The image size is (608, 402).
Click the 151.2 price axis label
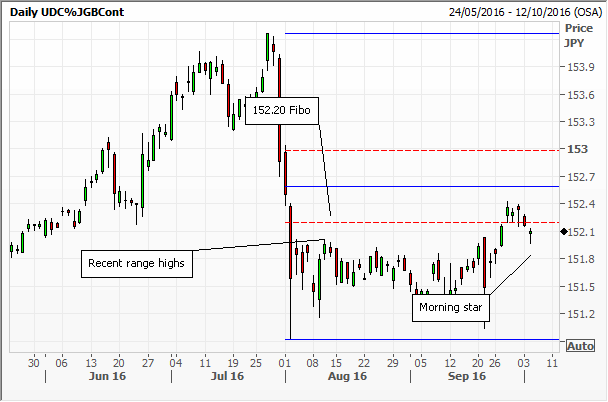pos(581,314)
